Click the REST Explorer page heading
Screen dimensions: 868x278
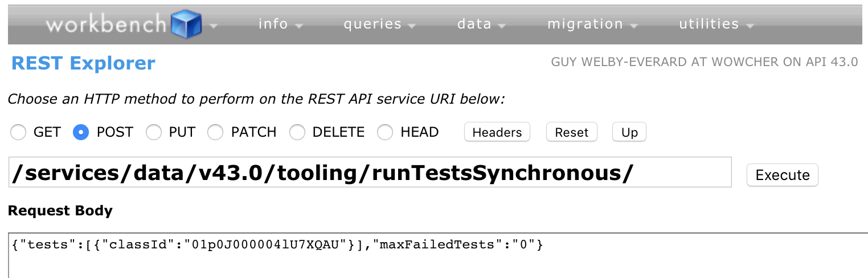[83, 63]
